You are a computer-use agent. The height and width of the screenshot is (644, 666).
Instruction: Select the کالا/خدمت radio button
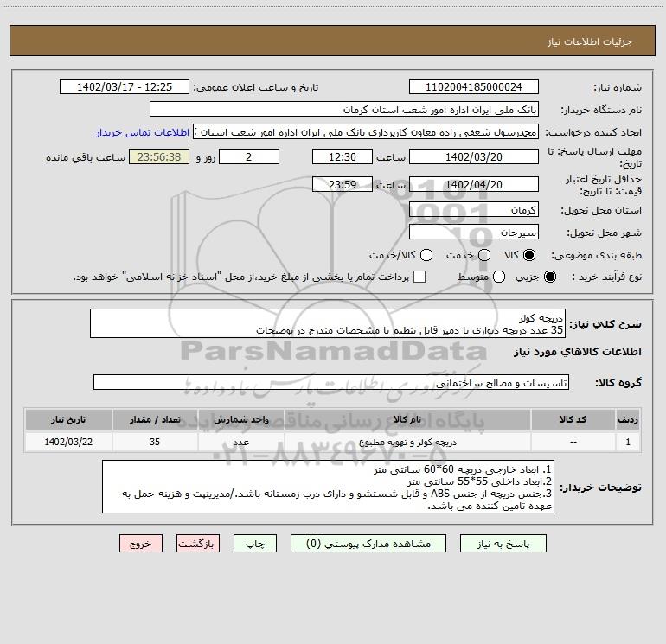[426, 255]
